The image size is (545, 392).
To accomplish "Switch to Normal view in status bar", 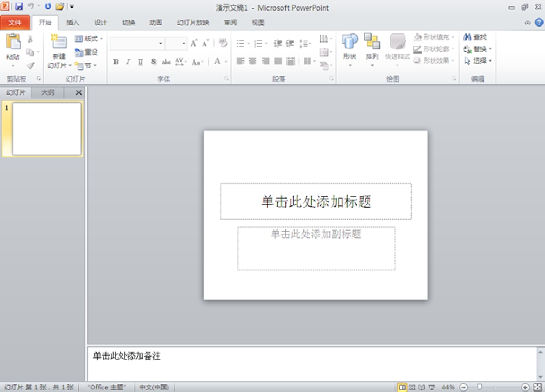I will [x=403, y=387].
